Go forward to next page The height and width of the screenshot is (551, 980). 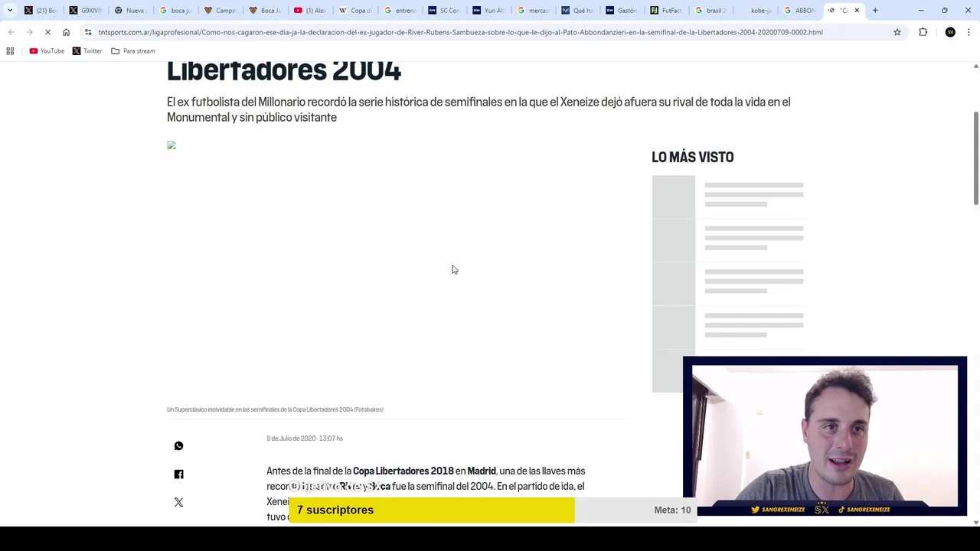click(x=29, y=32)
